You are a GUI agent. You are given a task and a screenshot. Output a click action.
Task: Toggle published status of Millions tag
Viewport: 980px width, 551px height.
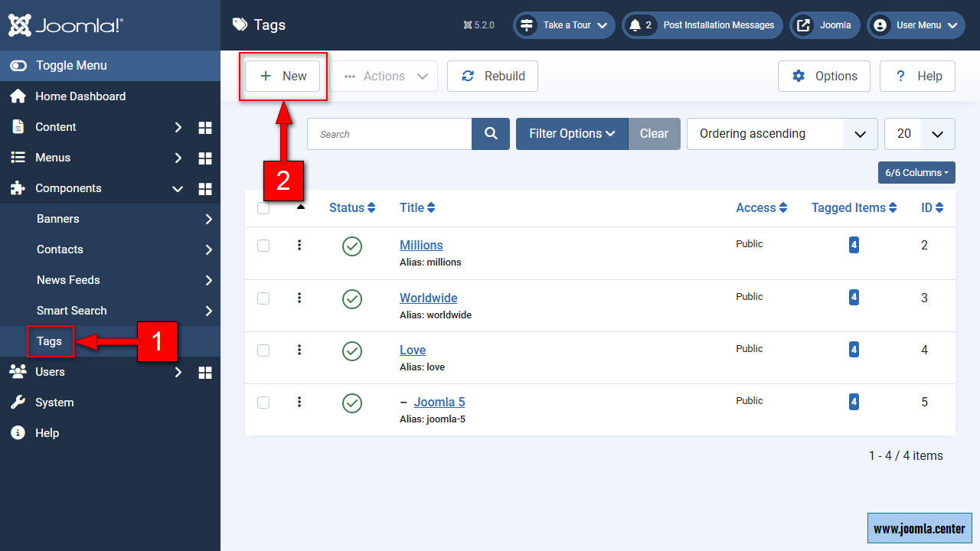coord(352,246)
